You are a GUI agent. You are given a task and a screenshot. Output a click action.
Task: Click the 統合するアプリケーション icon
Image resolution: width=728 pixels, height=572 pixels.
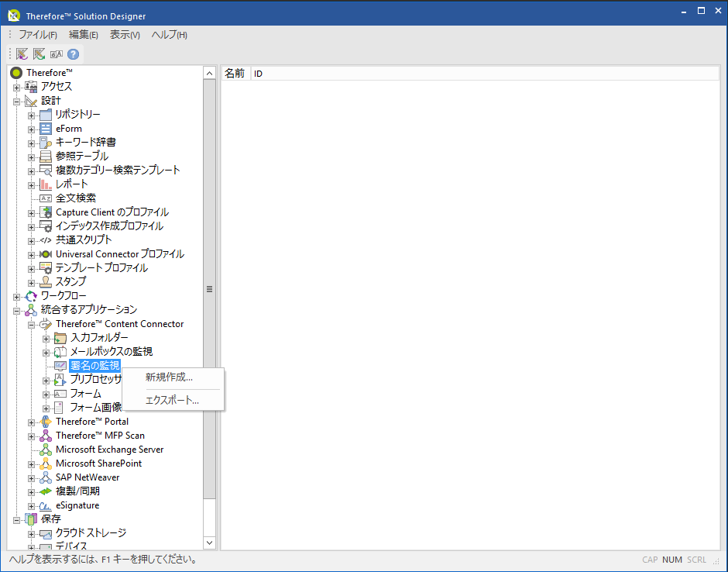[x=31, y=310]
